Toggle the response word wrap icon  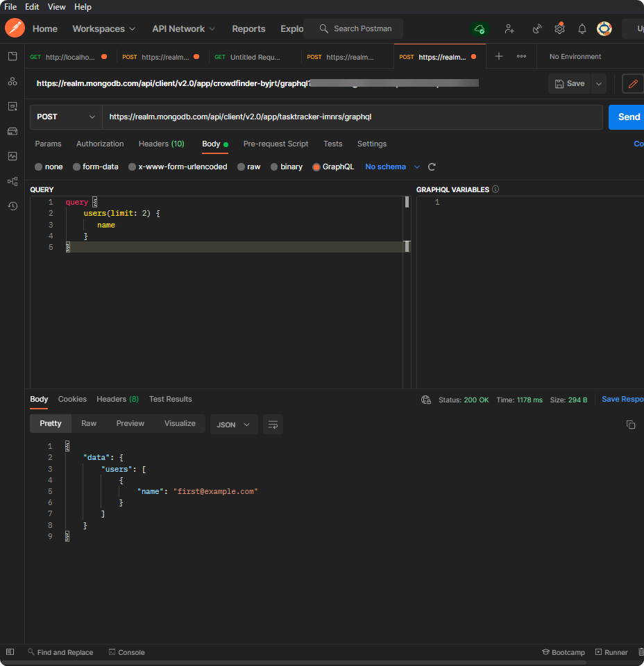pos(273,425)
